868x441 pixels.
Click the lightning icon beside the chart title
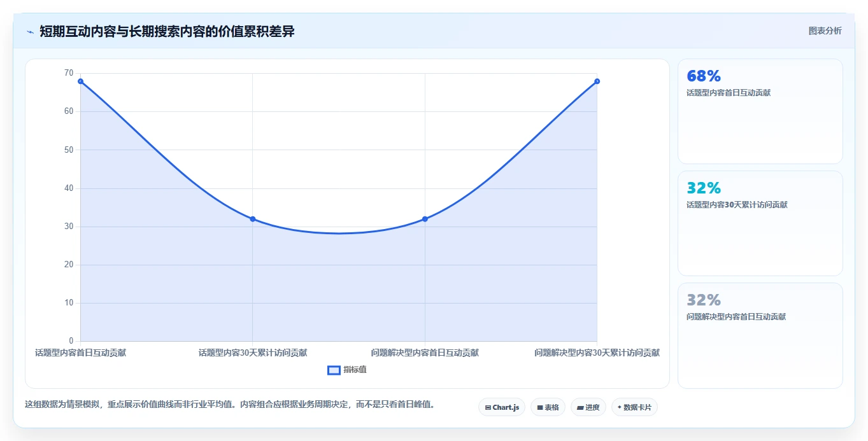[x=30, y=32]
